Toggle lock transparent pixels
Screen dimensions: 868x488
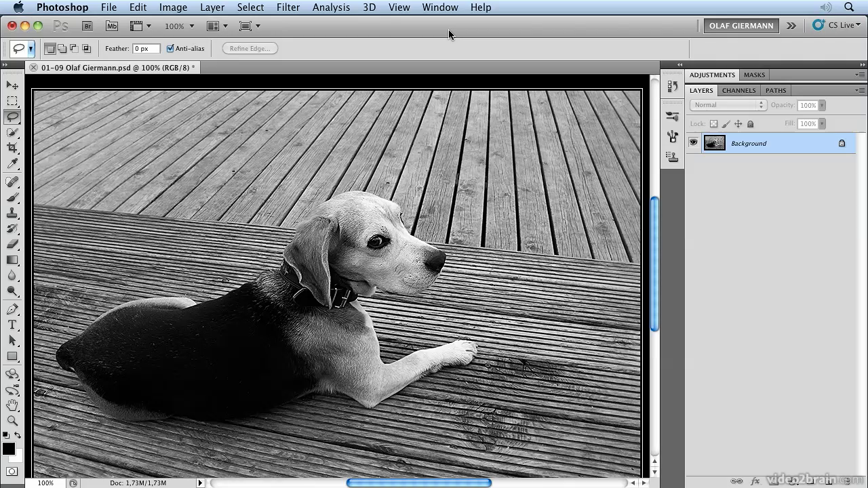[713, 123]
